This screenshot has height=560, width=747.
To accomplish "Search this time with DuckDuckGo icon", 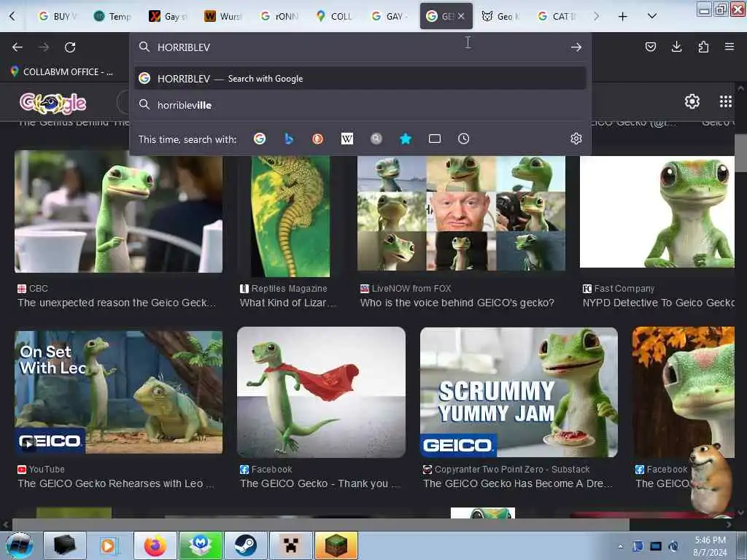I will [x=318, y=139].
